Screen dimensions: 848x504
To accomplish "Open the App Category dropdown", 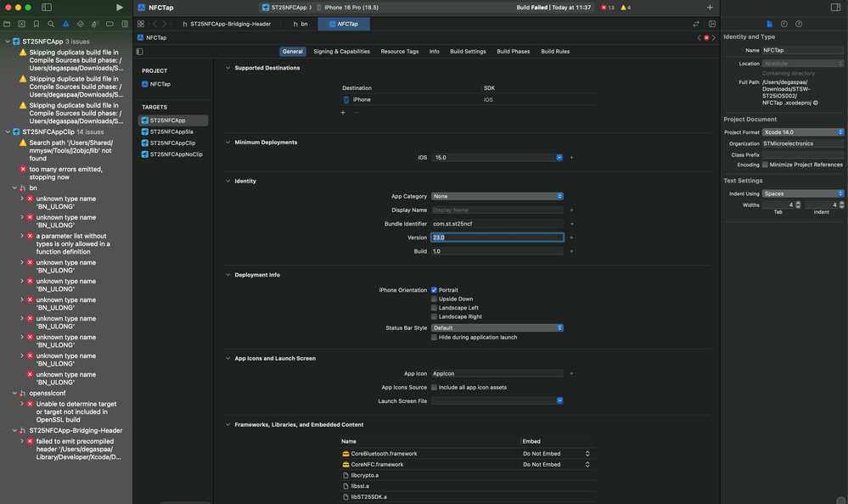I will click(497, 196).
